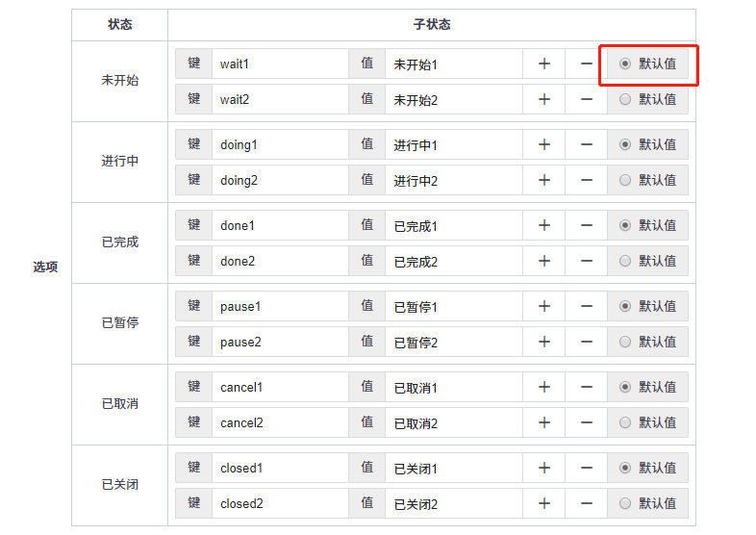Select 默认值 radio for doing2
The image size is (756, 535).
[625, 180]
